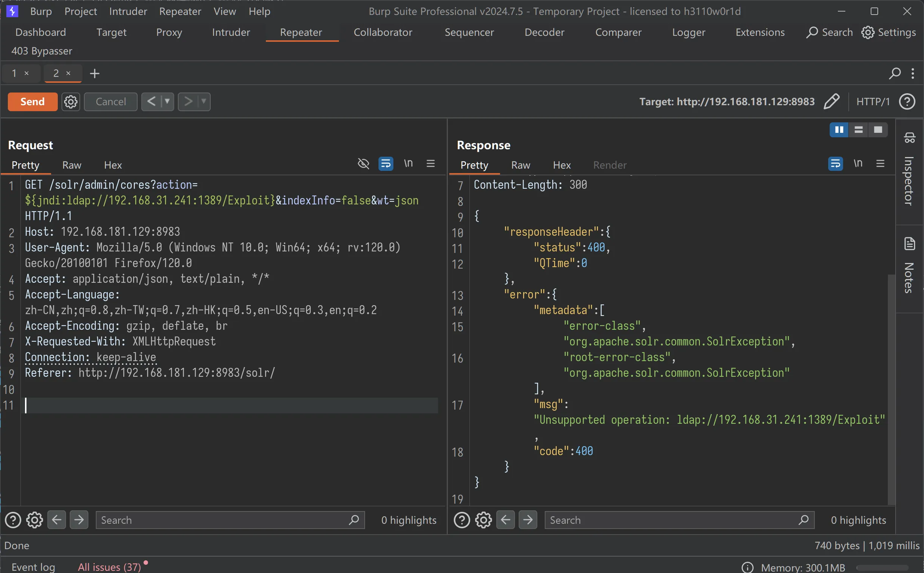
Task: Open the Send options gear icon
Action: (x=71, y=101)
